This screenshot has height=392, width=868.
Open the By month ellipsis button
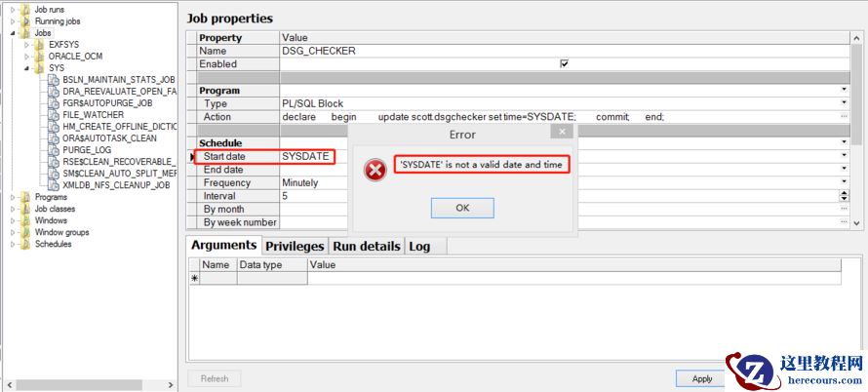[x=844, y=208]
